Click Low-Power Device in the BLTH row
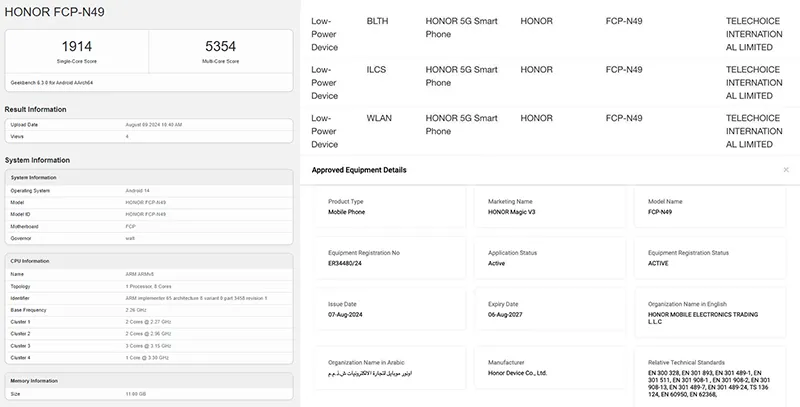Image resolution: width=800 pixels, height=407 pixels. (324, 34)
